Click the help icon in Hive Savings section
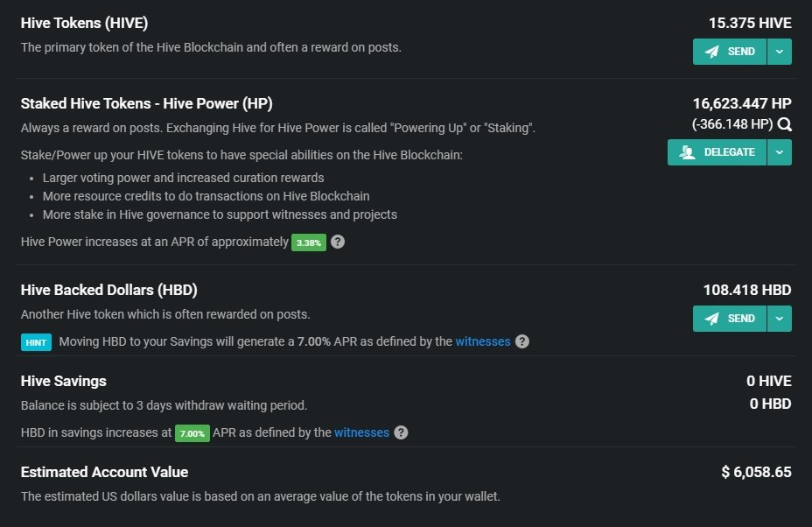Image resolution: width=812 pixels, height=527 pixels. tap(401, 432)
